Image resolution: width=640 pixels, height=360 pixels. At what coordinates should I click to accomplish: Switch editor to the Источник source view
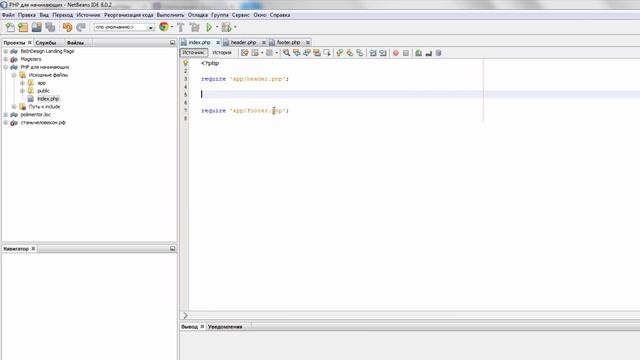pos(194,53)
